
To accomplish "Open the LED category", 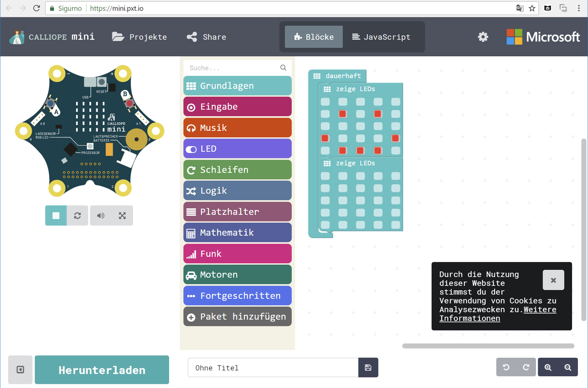I will (237, 148).
